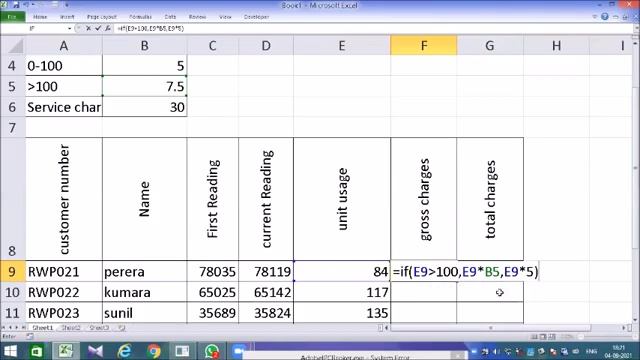Go to last sheet navigation arrow
640x360 pixels.
[23, 327]
